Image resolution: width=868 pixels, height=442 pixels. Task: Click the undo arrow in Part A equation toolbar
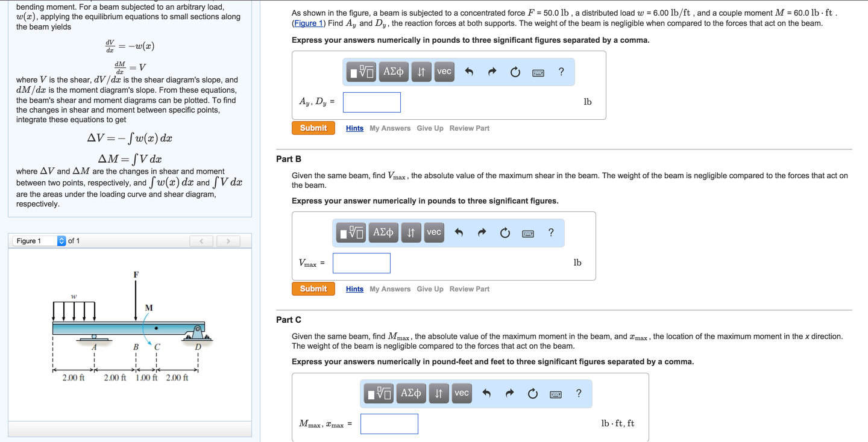[x=468, y=71]
